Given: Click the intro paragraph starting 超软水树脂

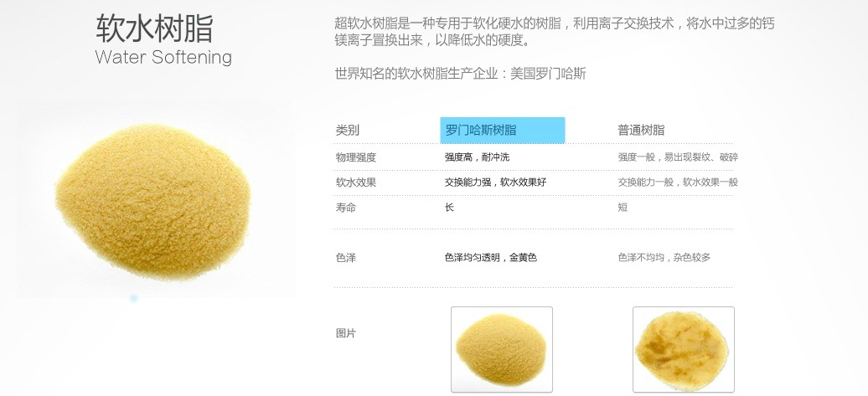Looking at the screenshot, I should click(x=555, y=32).
